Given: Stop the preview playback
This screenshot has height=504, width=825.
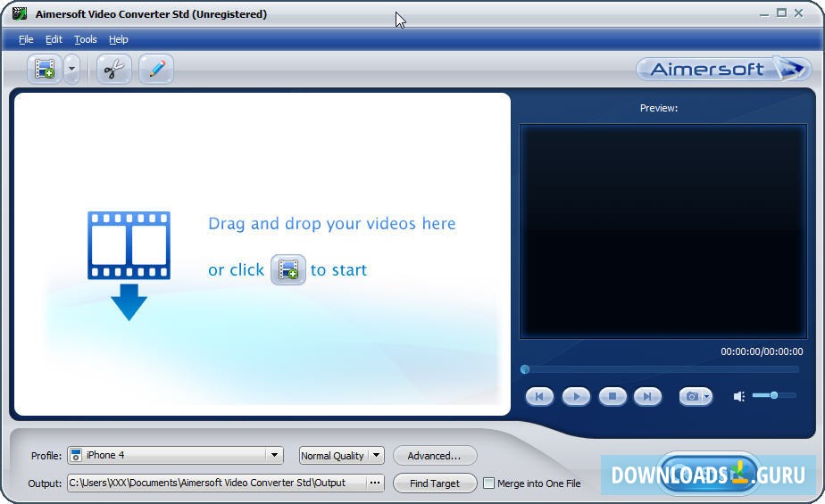Looking at the screenshot, I should tap(612, 396).
